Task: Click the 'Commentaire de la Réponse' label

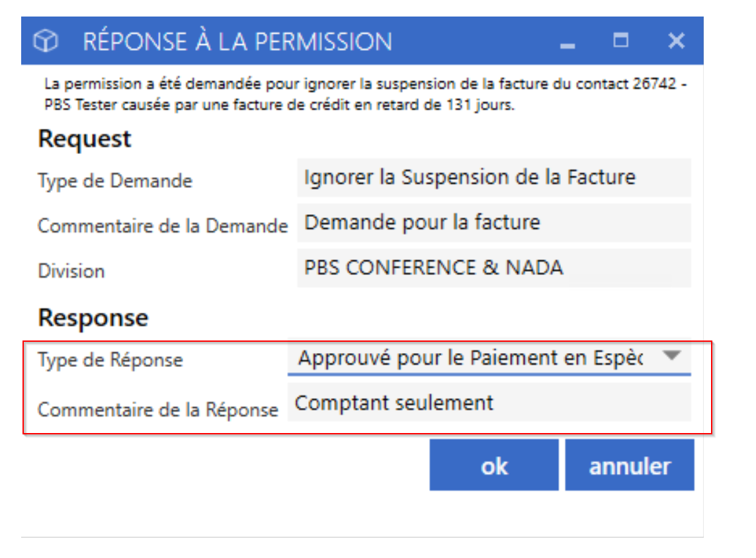Action: 158,410
